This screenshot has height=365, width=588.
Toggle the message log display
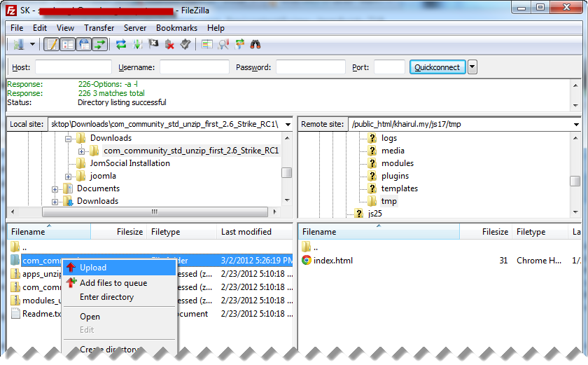click(52, 44)
